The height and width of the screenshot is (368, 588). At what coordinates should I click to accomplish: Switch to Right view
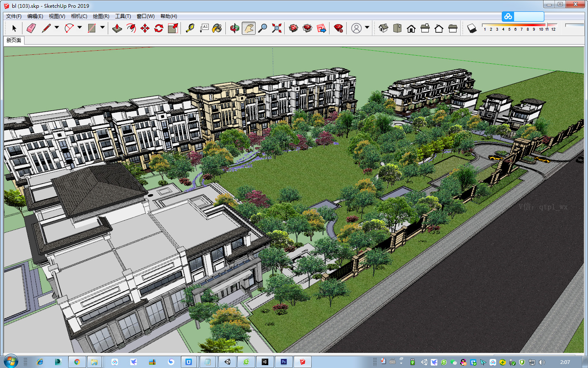(425, 28)
